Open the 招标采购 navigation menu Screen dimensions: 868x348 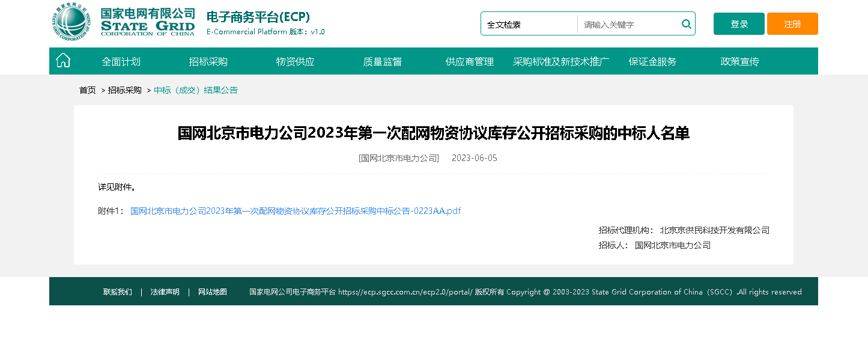click(x=208, y=61)
